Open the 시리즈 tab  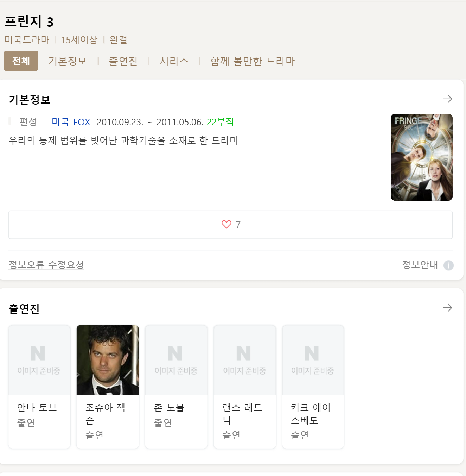click(x=174, y=61)
